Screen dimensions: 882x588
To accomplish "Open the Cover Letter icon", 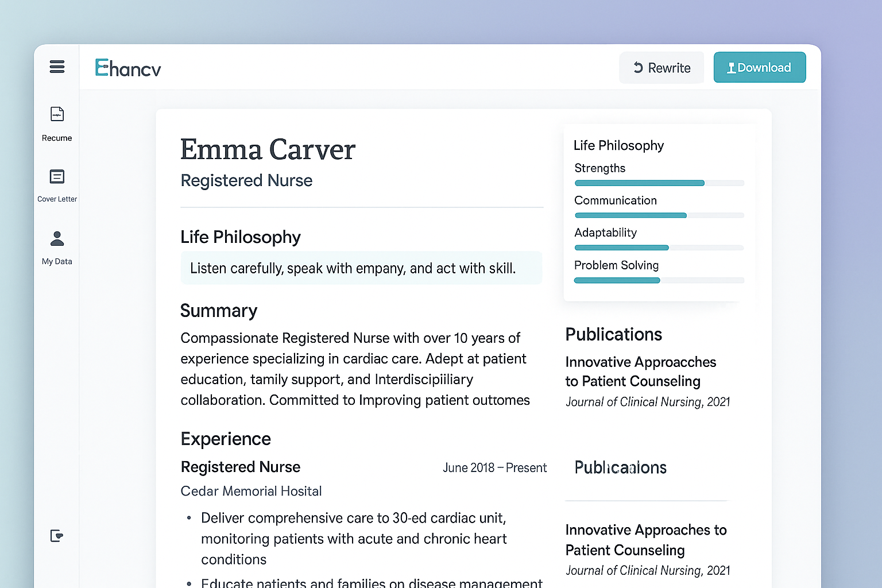I will (x=57, y=176).
